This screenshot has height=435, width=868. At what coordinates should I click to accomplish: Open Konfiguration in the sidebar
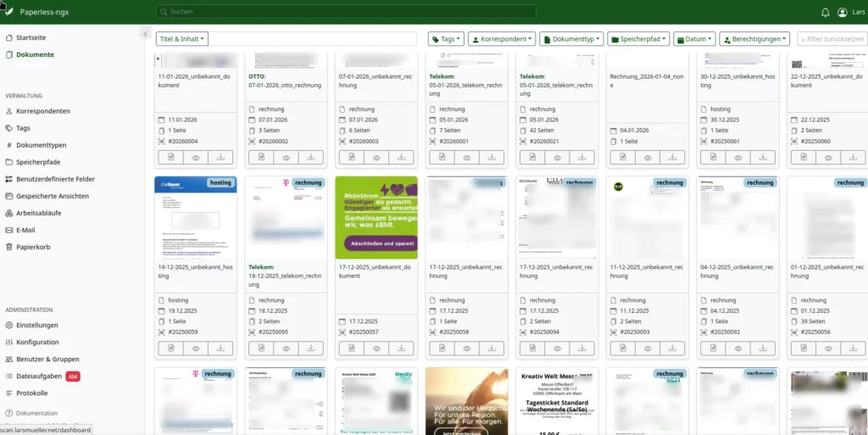point(37,342)
